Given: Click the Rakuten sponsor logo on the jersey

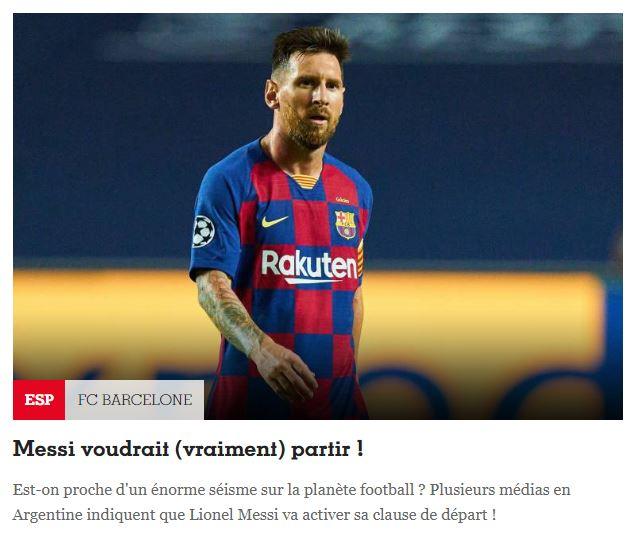Looking at the screenshot, I should tap(309, 266).
